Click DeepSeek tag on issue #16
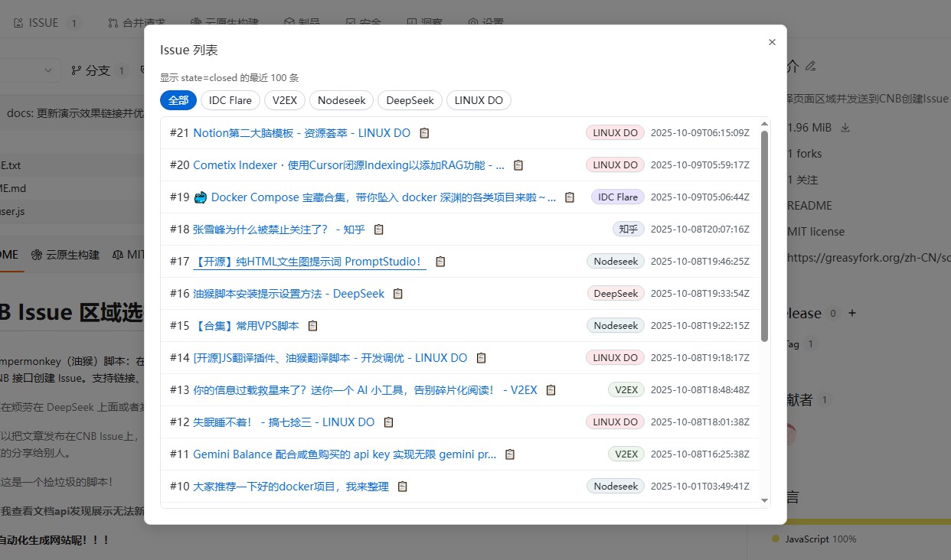Viewport: 951px width, 560px height. click(616, 294)
